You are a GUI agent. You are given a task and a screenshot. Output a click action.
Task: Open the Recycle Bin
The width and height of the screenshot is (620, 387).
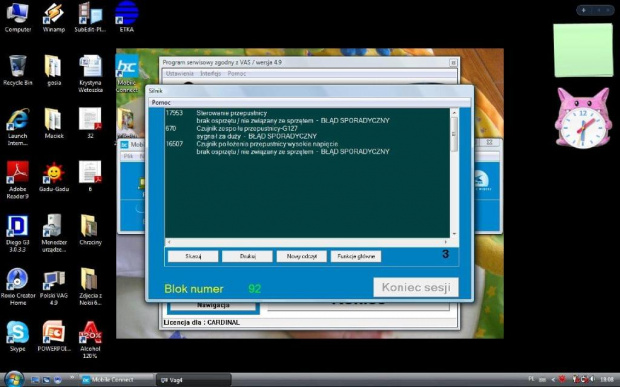pos(17,70)
